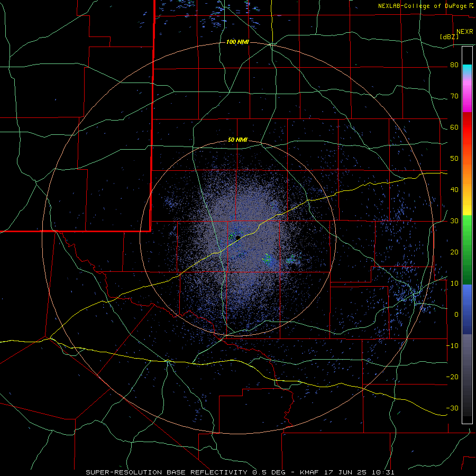Viewport: 476px width, 476px height.
Task: Click the 70 dBZ scale value
Action: click(x=454, y=96)
